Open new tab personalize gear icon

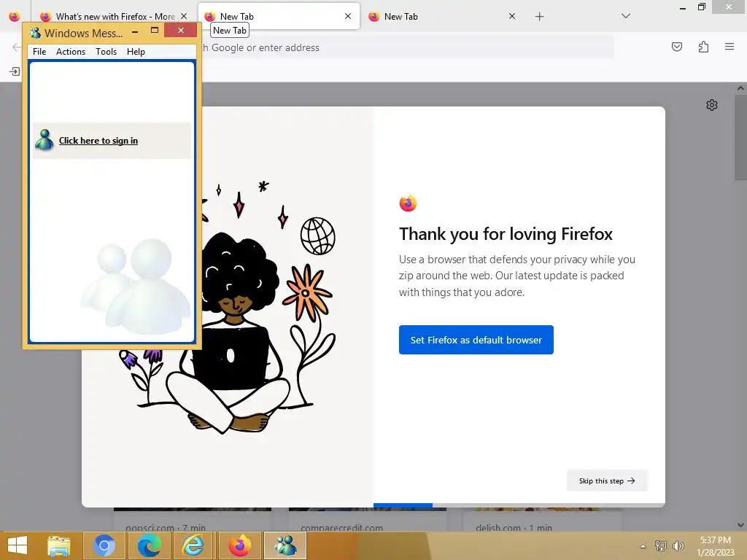coord(712,105)
